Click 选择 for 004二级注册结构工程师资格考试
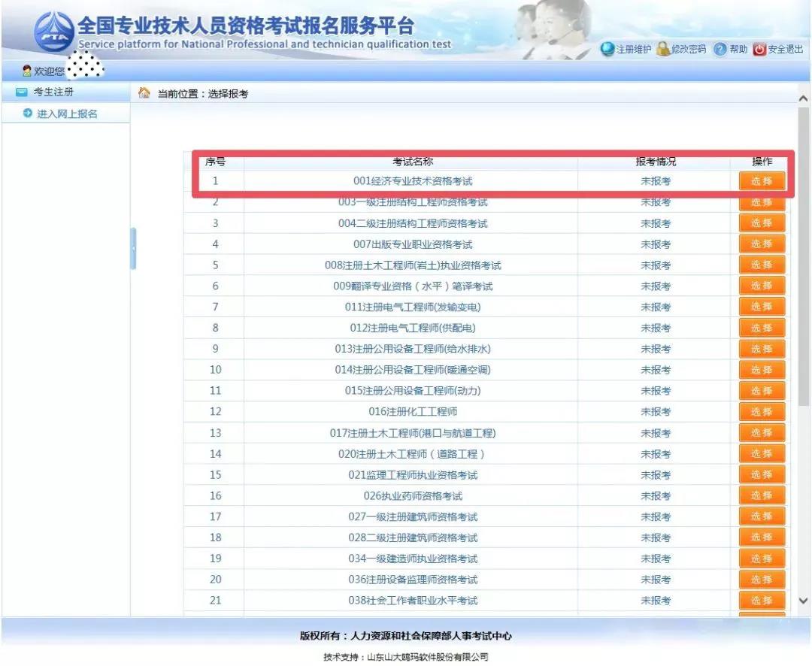 762,223
